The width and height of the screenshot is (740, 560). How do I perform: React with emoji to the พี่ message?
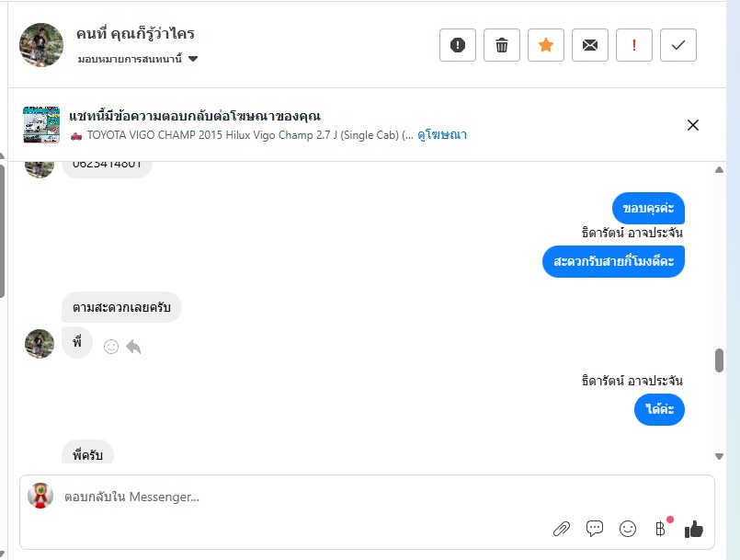click(x=111, y=347)
